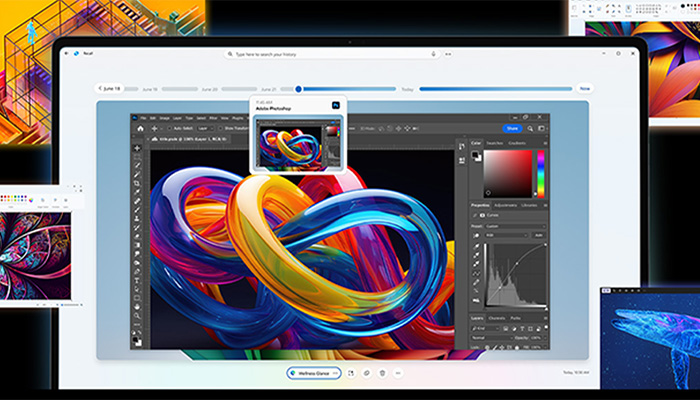This screenshot has height=400, width=700.
Task: Click the foreground/background color icon in toolbar
Action: tap(138, 340)
